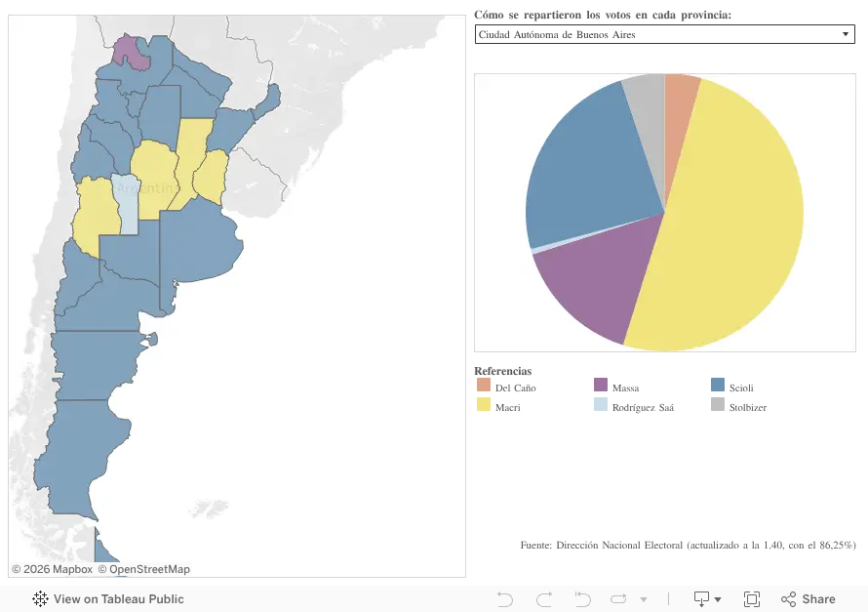Click the revert icon in toolbar
This screenshot has height=612, width=868.
(x=582, y=599)
